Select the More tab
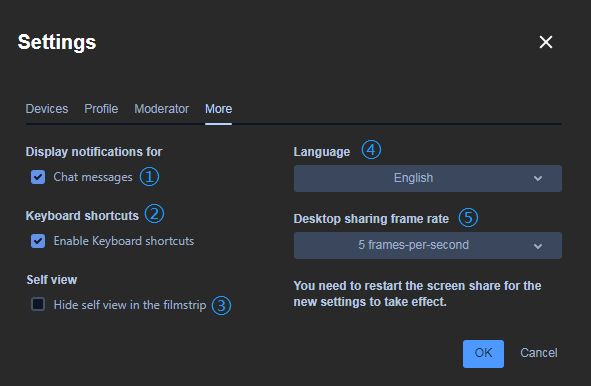The image size is (591, 386). pyautogui.click(x=218, y=109)
